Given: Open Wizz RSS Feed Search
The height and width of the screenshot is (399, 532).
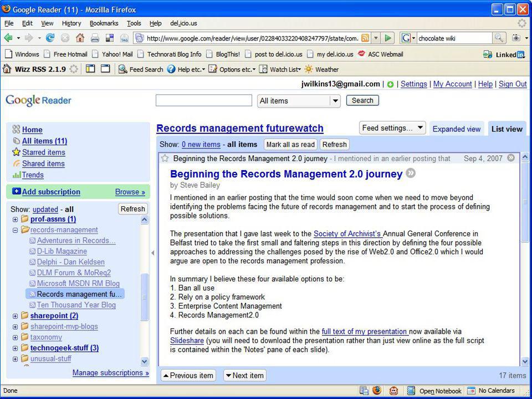Looking at the screenshot, I should tap(141, 69).
